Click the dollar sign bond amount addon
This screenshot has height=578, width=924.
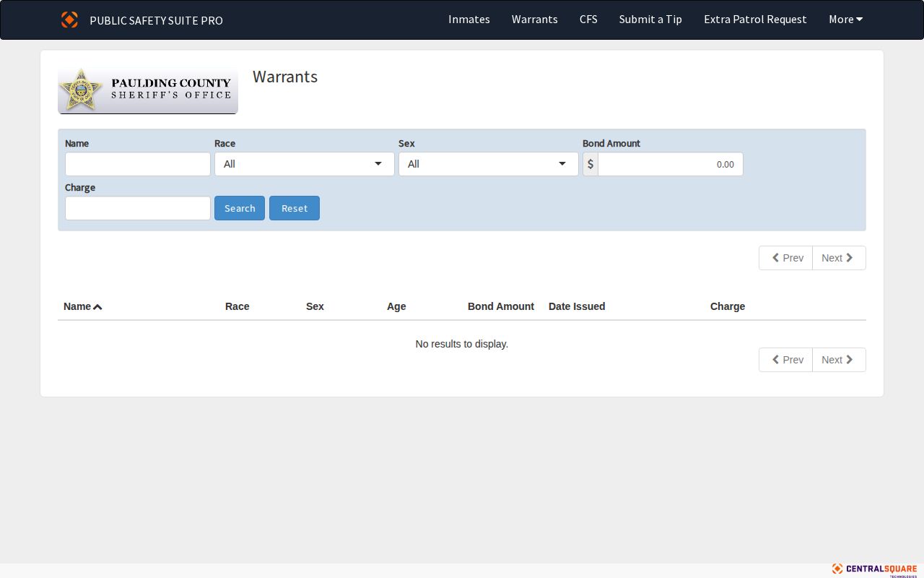(x=590, y=164)
